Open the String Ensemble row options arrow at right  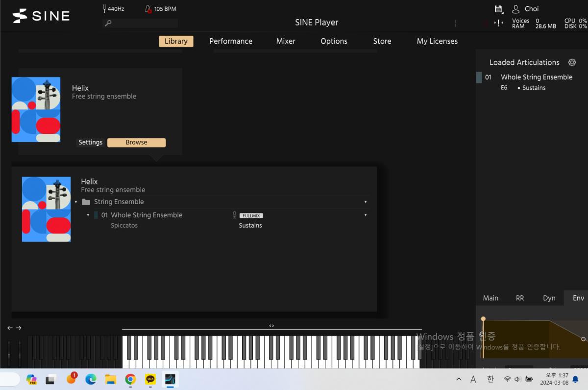point(366,202)
